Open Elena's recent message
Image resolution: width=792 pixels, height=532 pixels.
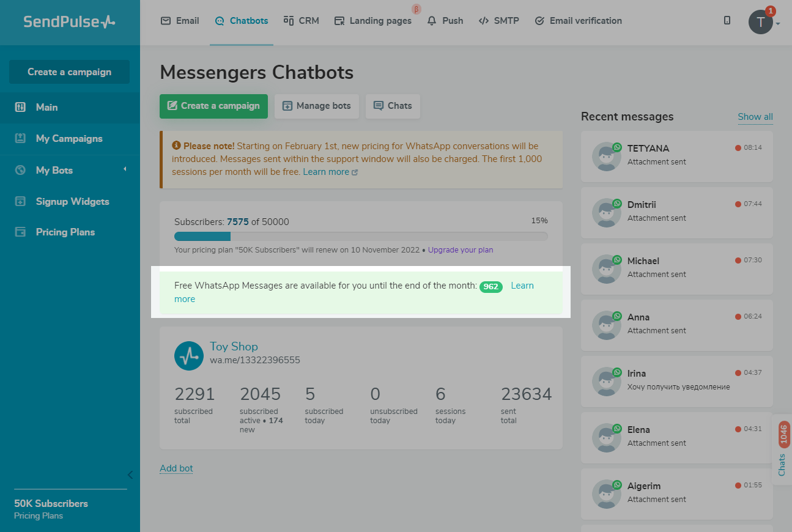pyautogui.click(x=676, y=438)
